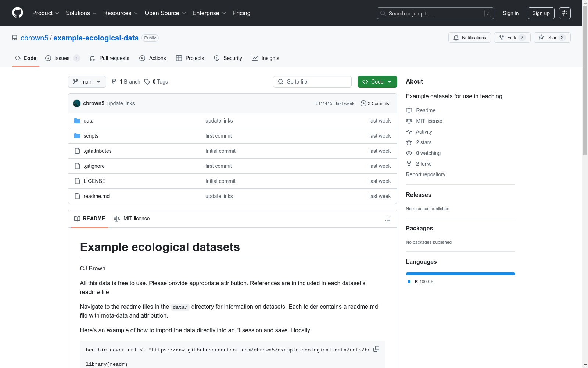
Task: Open the Pull requests tab
Action: pos(110,58)
